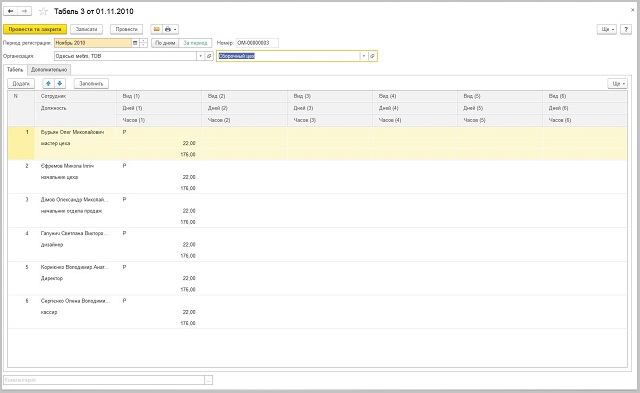Expand the organization dropdown list
Viewport: 640px width, 393px height.
(200, 56)
